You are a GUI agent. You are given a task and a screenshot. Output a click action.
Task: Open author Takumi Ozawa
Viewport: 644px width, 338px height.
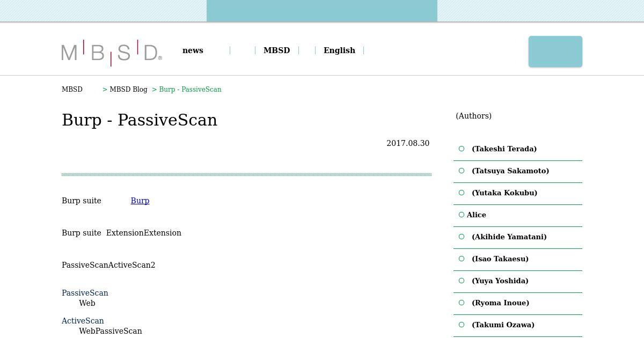point(503,325)
